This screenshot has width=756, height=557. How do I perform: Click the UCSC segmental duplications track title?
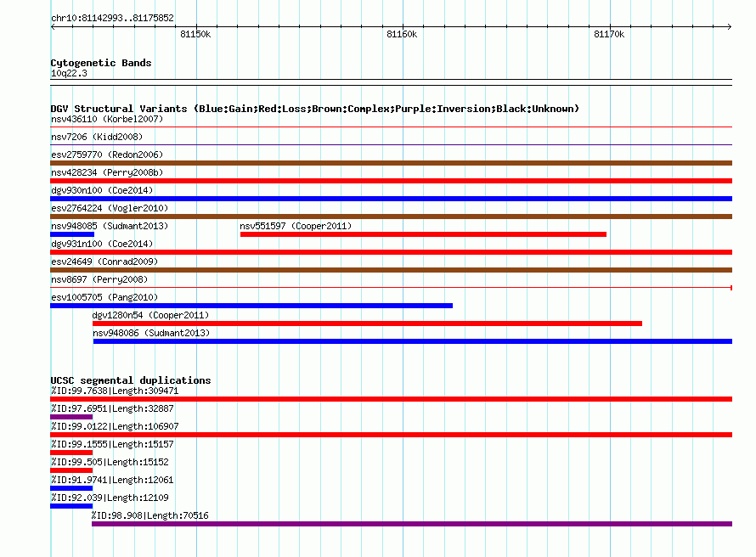(x=131, y=380)
